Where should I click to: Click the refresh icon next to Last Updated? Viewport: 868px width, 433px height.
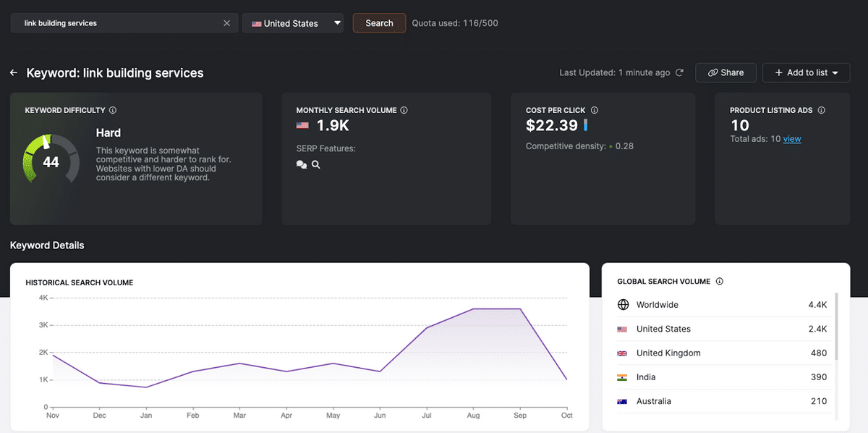pos(678,72)
